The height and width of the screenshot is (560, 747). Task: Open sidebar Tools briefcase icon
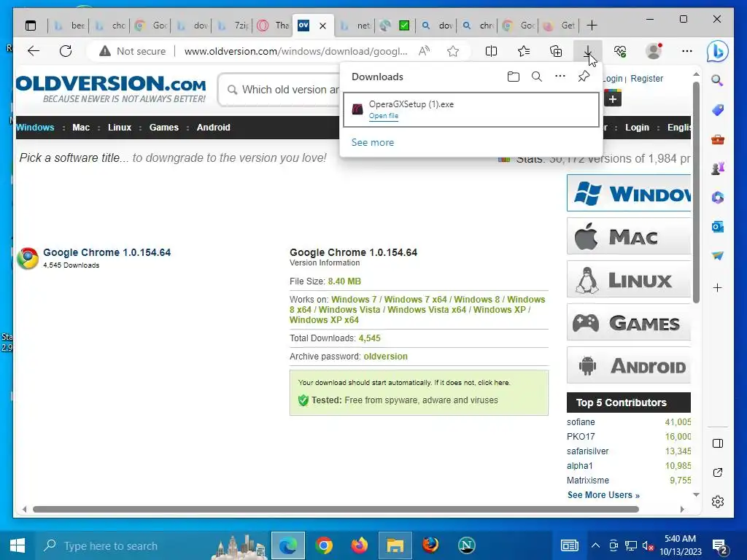click(718, 140)
